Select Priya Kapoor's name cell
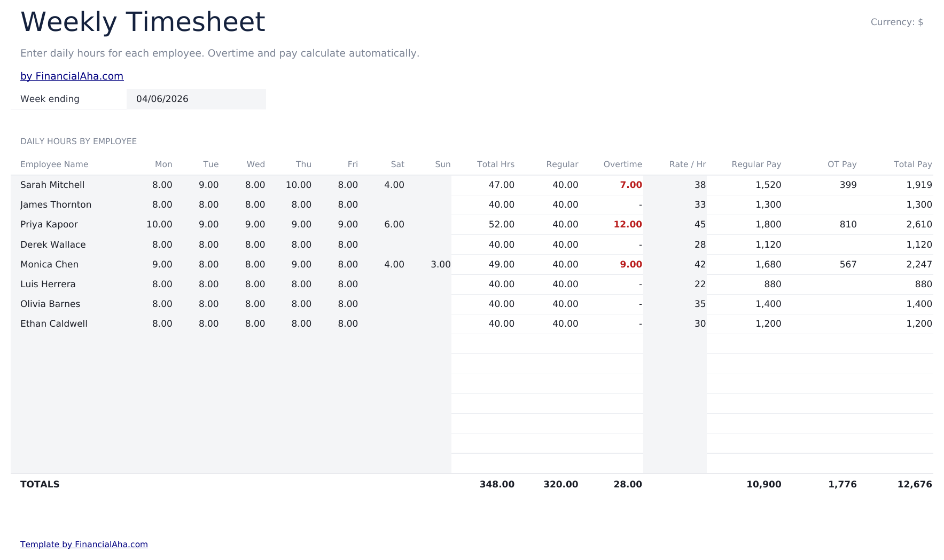The image size is (944, 560). 49,224
